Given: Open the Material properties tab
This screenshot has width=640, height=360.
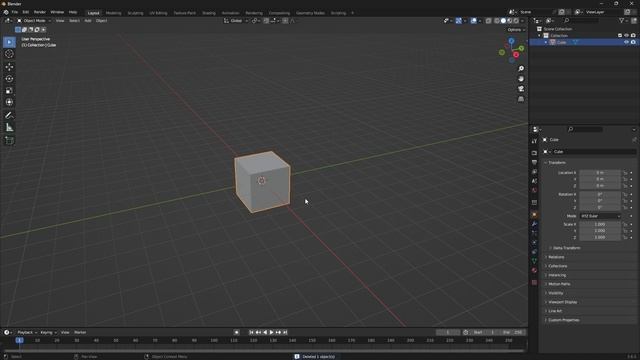Looking at the screenshot, I should (534, 270).
